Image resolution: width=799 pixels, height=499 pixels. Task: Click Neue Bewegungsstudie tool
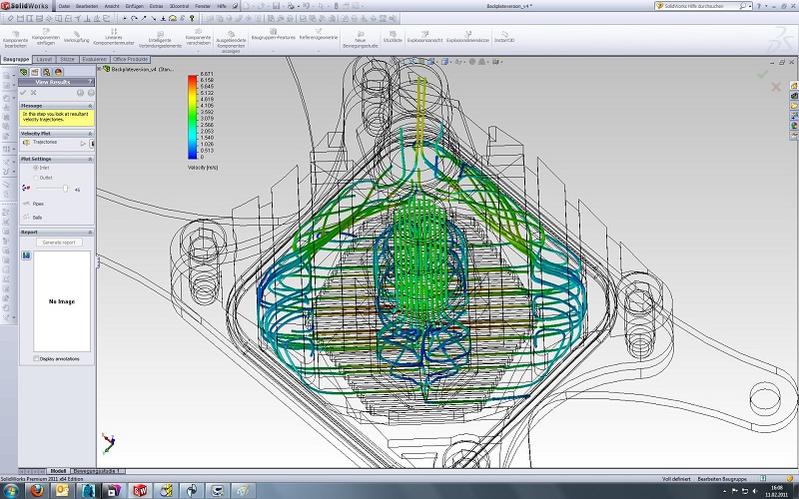pyautogui.click(x=360, y=39)
